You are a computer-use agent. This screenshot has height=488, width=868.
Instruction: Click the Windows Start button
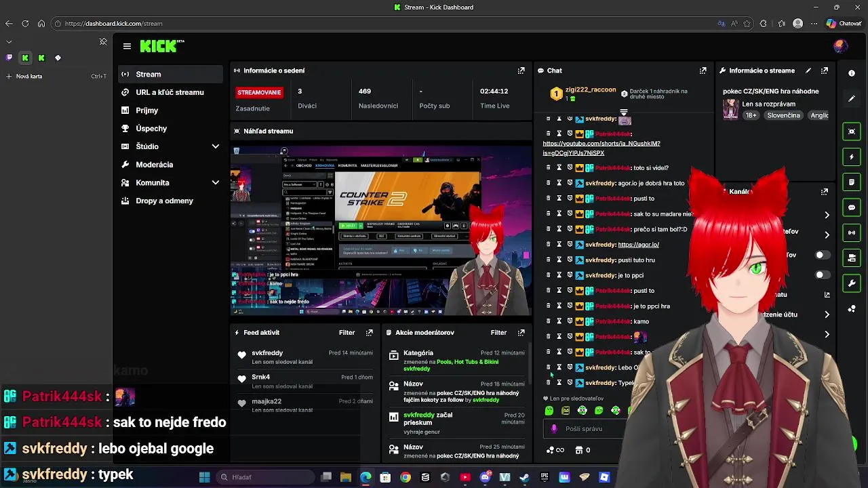point(204,477)
